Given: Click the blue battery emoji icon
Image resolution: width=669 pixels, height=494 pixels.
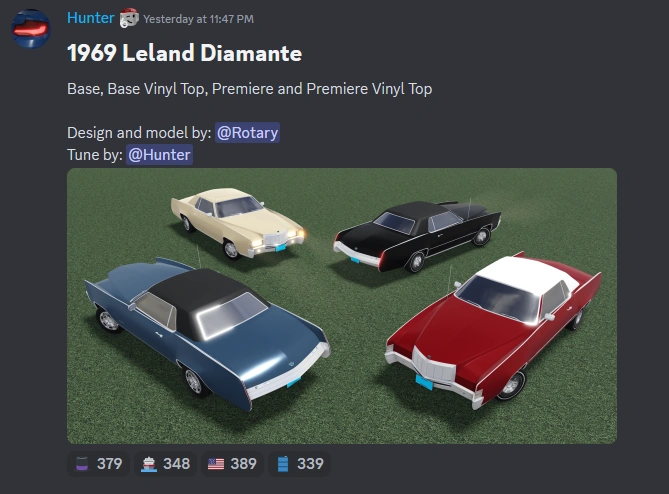Looking at the screenshot, I should 283,464.
